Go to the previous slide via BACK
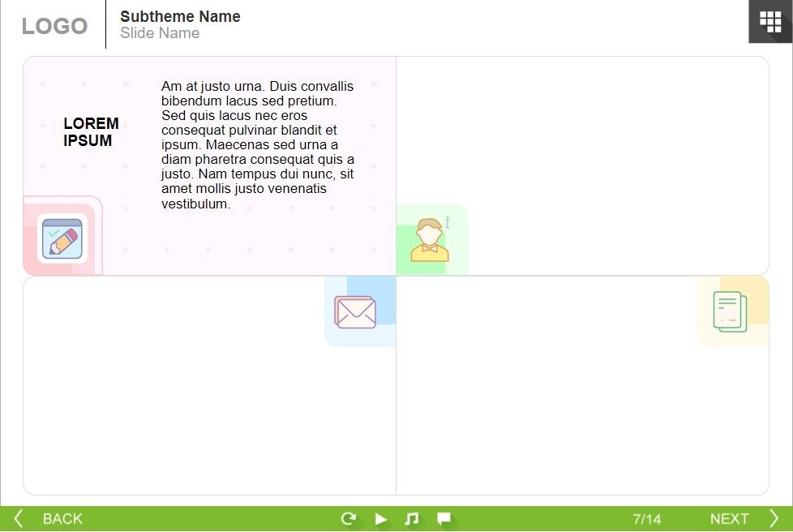Image resolution: width=793 pixels, height=532 pixels. click(62, 519)
